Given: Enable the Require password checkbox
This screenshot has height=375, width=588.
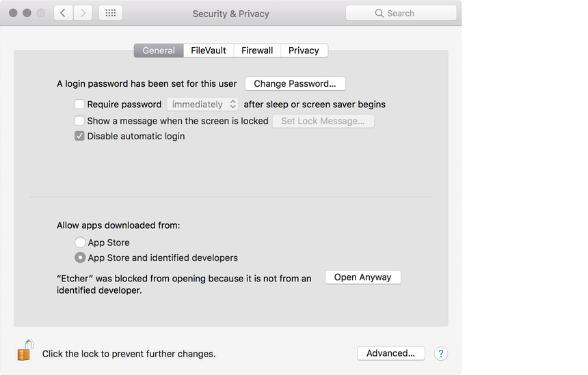Looking at the screenshot, I should tap(79, 105).
